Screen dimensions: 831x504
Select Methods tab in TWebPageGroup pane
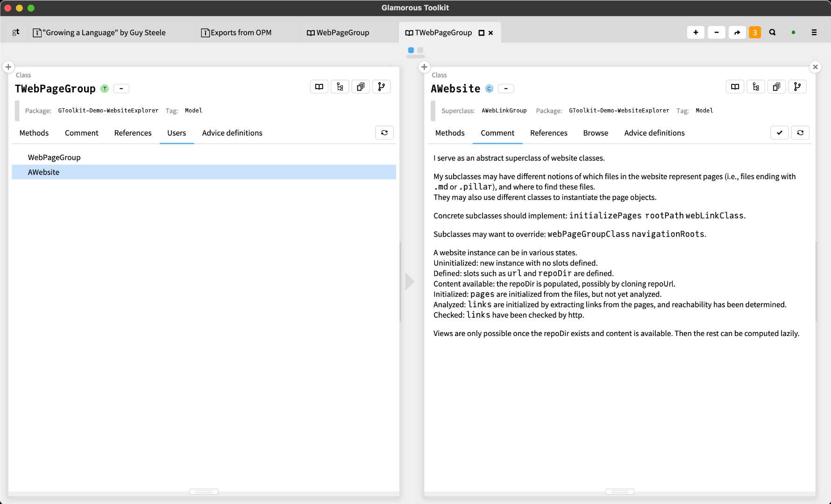(x=34, y=133)
